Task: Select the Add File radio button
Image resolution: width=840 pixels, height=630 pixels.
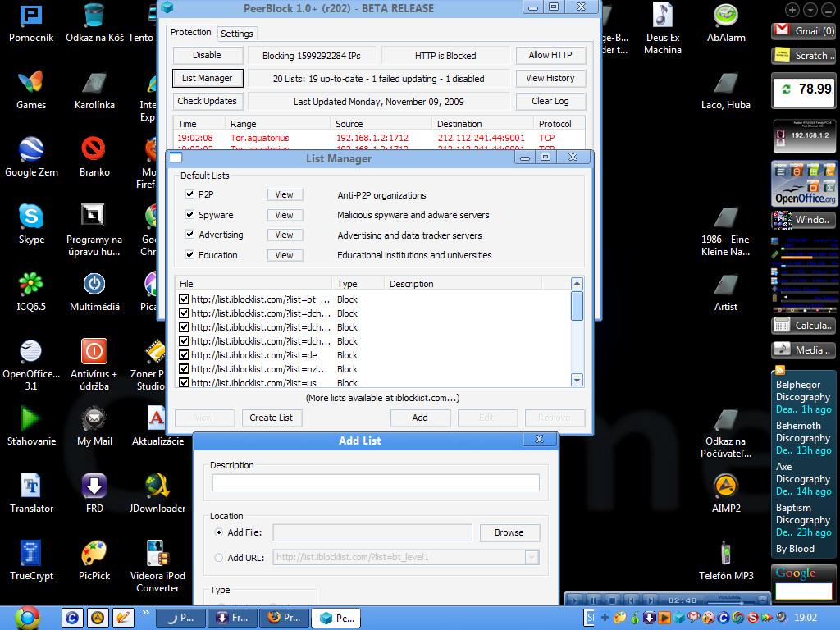Action: click(x=218, y=532)
